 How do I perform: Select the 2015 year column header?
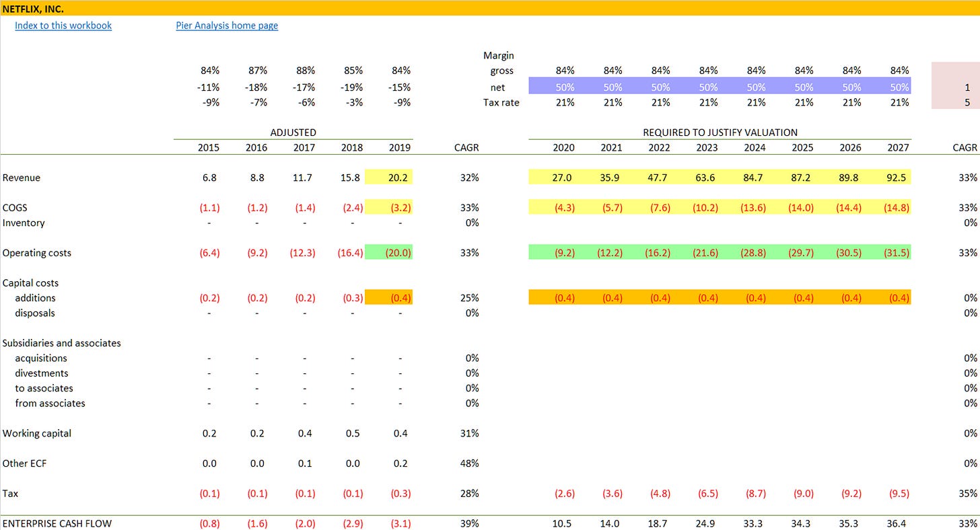pos(209,147)
